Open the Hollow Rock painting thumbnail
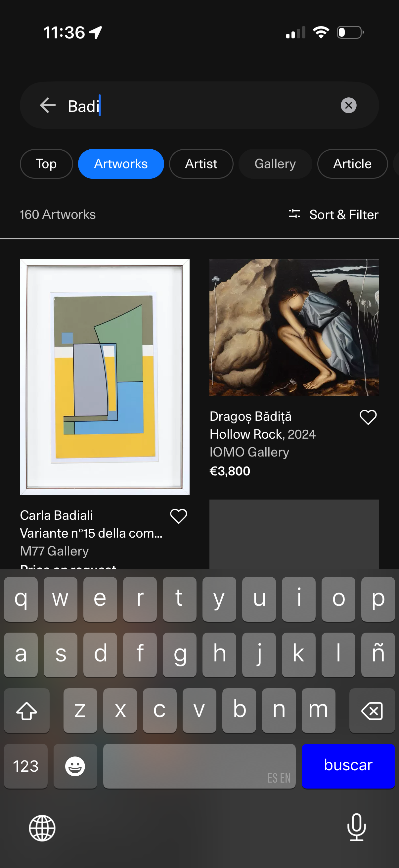 click(x=294, y=327)
